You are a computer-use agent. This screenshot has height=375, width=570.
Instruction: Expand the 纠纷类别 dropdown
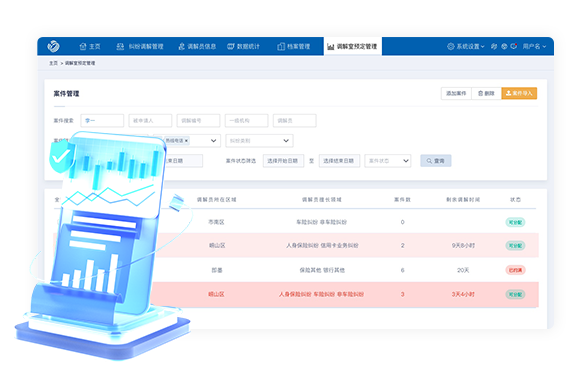point(259,141)
